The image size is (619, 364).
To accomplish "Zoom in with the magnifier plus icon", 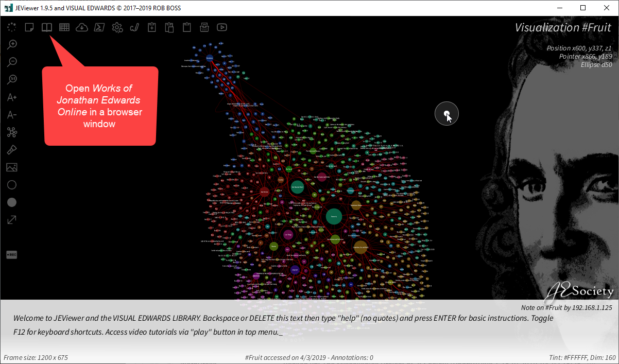I will coord(12,45).
